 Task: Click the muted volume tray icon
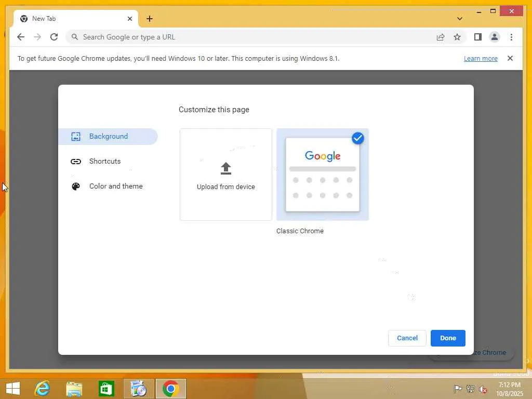click(x=483, y=389)
